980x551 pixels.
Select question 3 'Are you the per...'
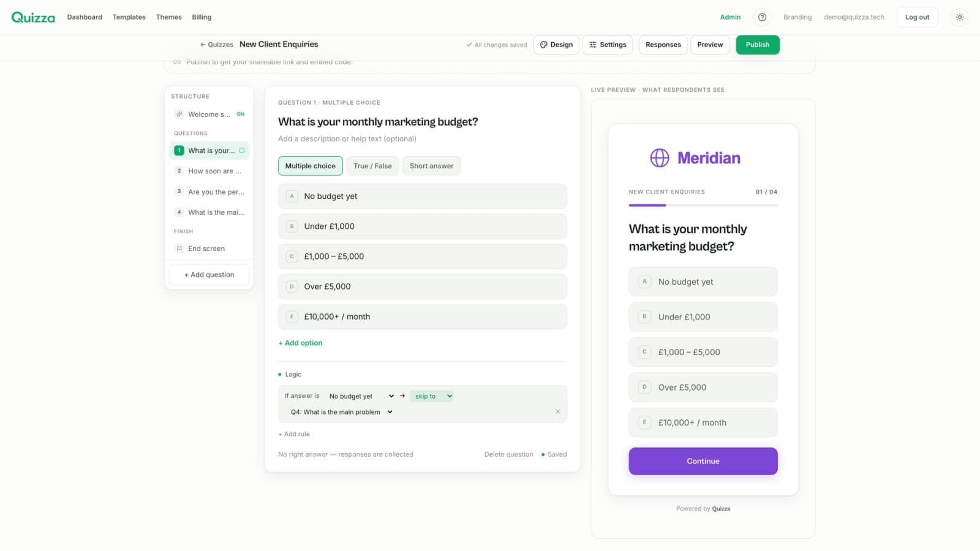pyautogui.click(x=209, y=192)
